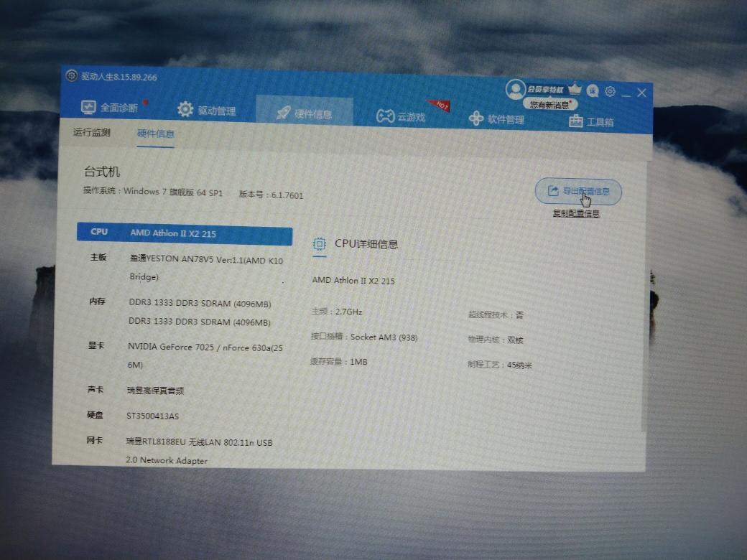747x560 pixels.
Task: Click the 超线程技术：否 text
Action: pyautogui.click(x=496, y=314)
